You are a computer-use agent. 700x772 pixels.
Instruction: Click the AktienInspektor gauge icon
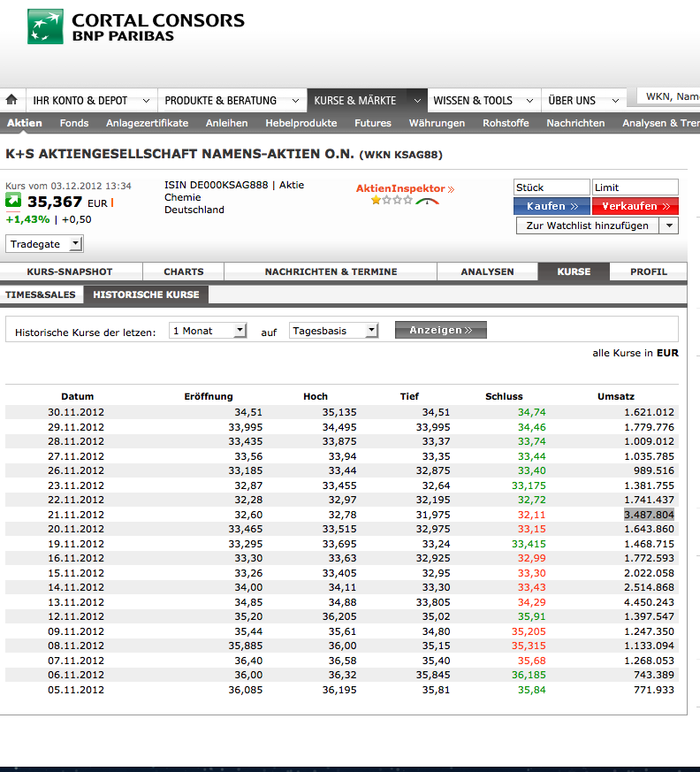427,201
